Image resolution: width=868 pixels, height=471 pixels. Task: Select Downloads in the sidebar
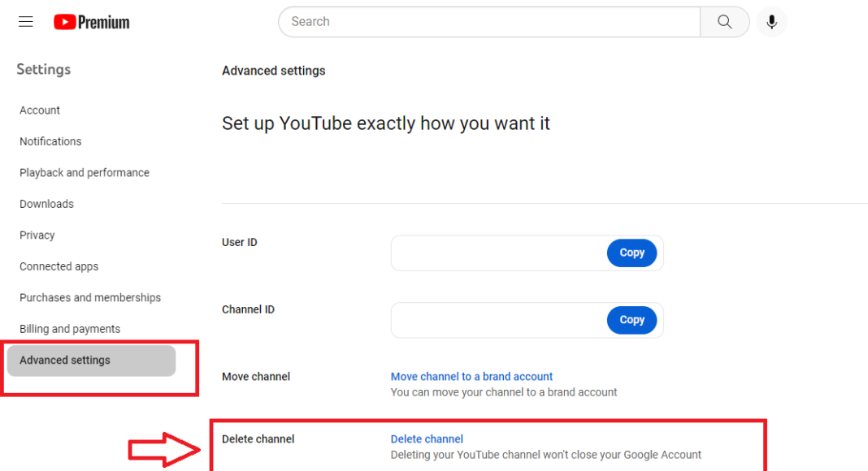tap(46, 204)
